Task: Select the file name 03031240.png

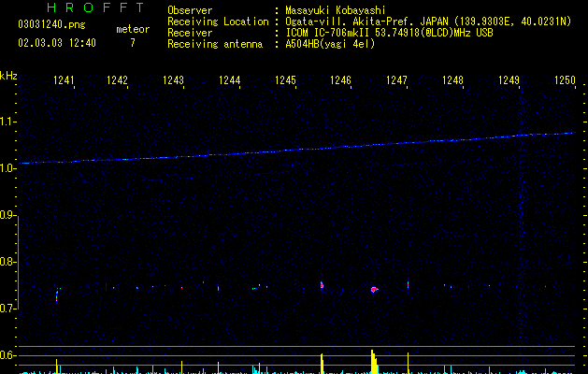Action: (51, 25)
